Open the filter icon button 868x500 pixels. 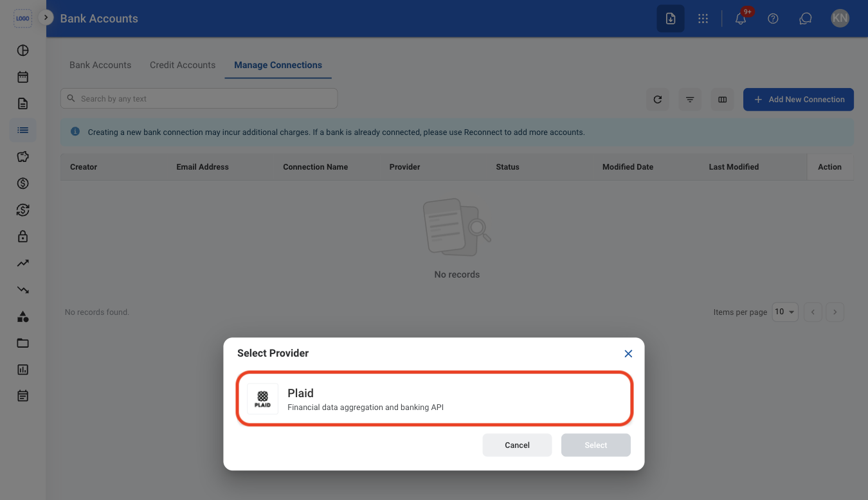[690, 100]
